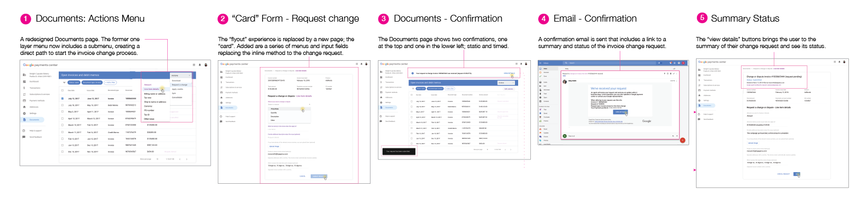The height and width of the screenshot is (207, 868).
Task: Step 4 email mockup: click Snoozed clock icon
Action: pos(540,72)
